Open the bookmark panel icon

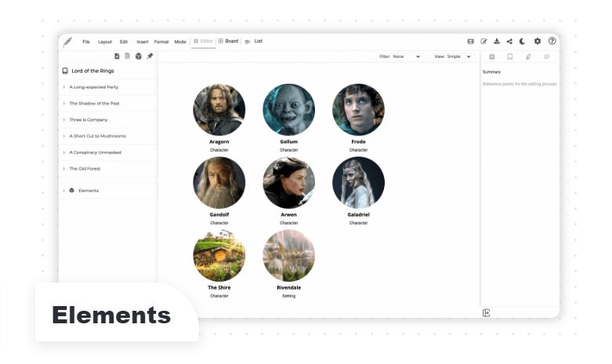(x=510, y=57)
